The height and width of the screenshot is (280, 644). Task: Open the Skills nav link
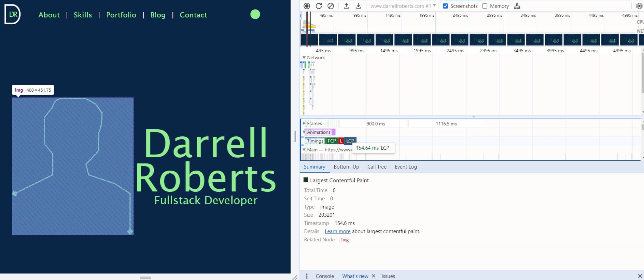[83, 15]
